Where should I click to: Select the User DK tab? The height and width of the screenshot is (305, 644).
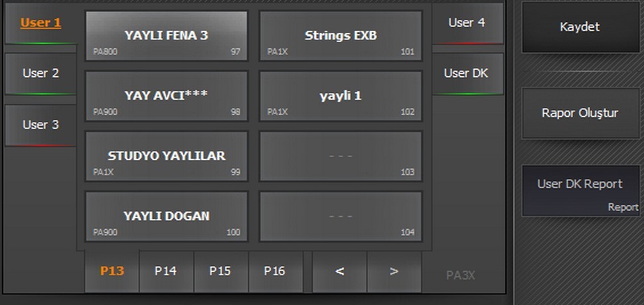[x=466, y=74]
